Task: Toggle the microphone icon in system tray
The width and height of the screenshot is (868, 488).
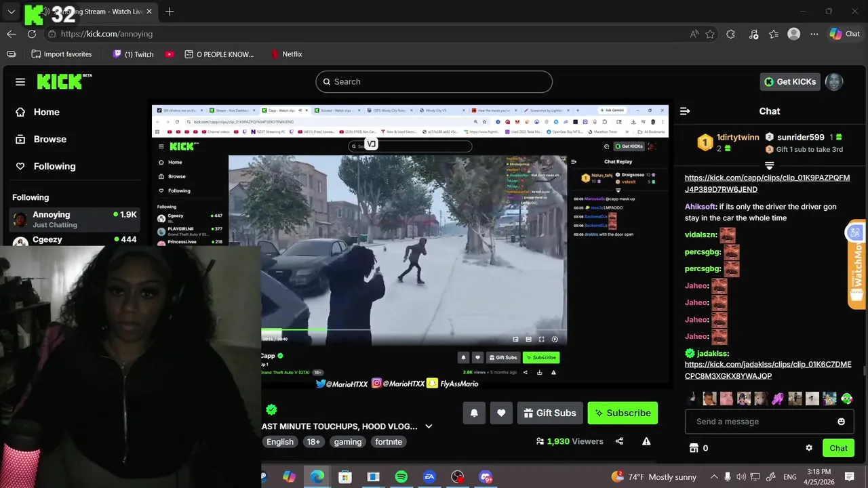Action: [x=727, y=477]
